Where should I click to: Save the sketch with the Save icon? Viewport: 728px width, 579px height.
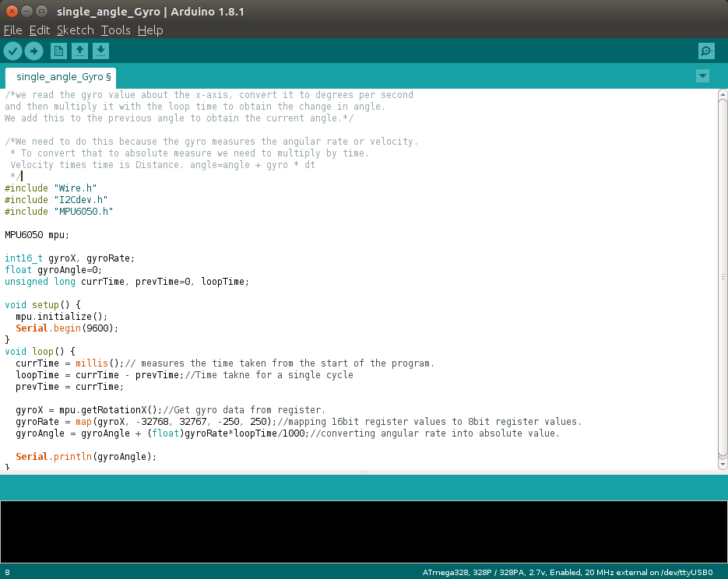click(x=100, y=51)
